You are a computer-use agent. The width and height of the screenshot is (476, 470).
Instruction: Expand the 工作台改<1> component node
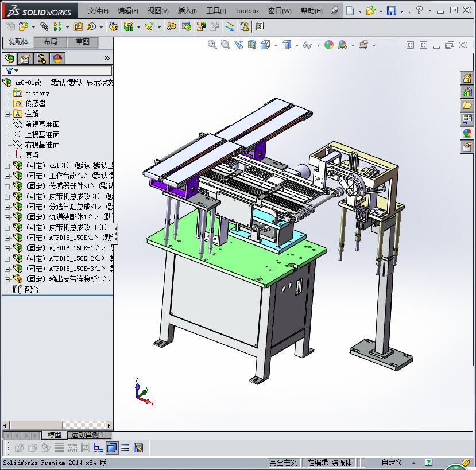pyautogui.click(x=7, y=176)
